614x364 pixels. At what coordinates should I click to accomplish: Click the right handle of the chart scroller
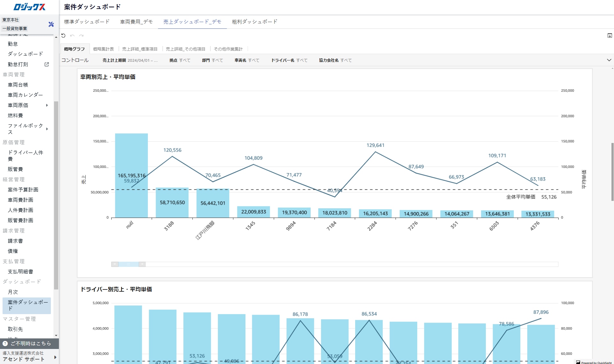click(142, 264)
